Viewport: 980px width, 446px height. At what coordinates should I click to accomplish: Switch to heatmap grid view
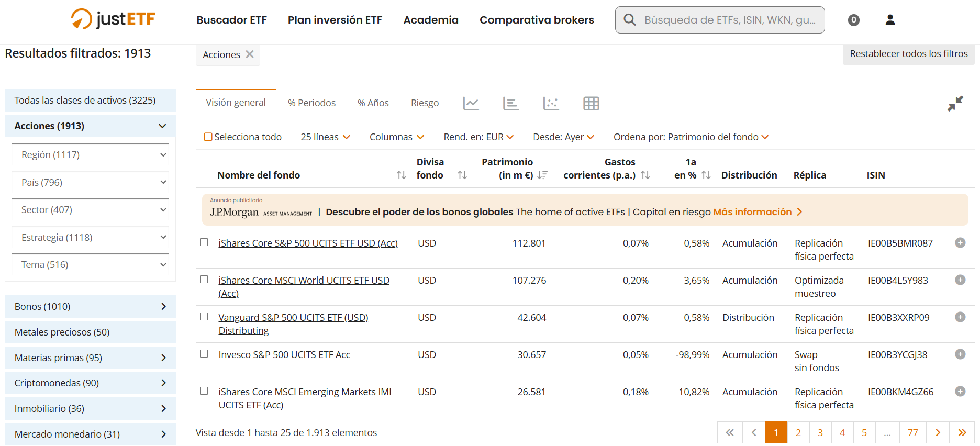point(591,103)
